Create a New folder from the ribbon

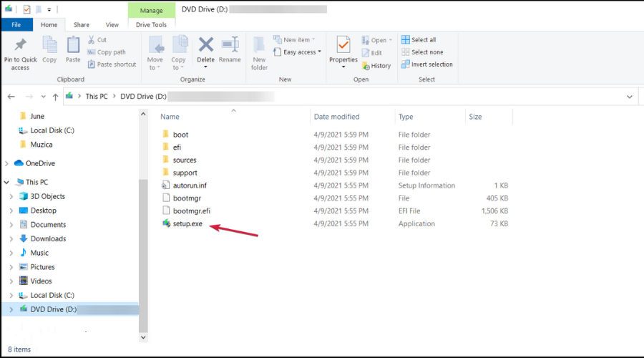[x=259, y=52]
